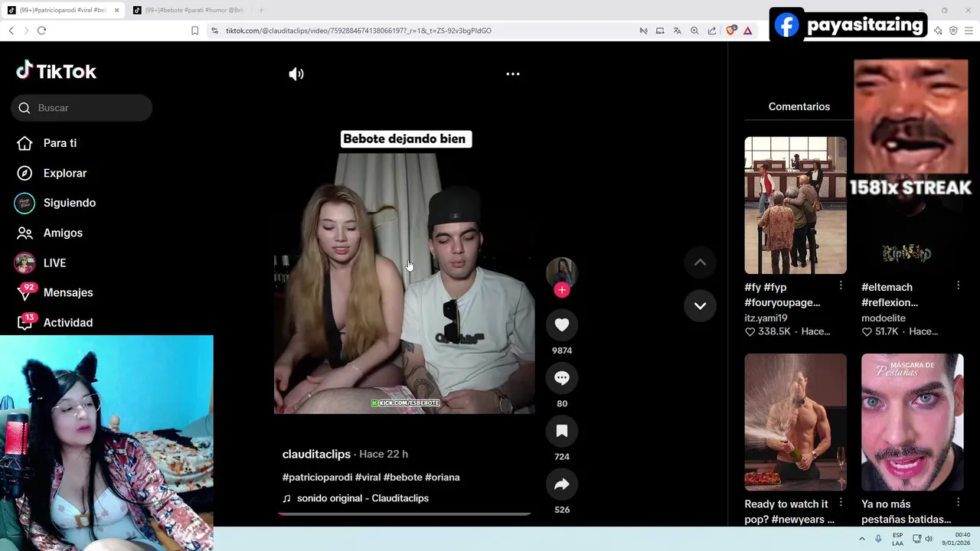Open the champagne pop video thumbnail
Viewport: 980px width, 551px height.
coord(795,422)
